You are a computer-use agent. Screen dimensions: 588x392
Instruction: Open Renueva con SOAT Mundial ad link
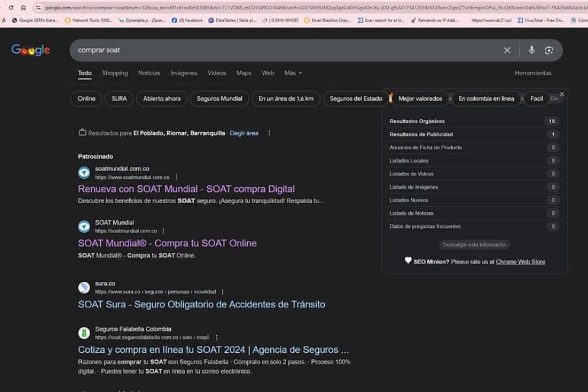[186, 189]
